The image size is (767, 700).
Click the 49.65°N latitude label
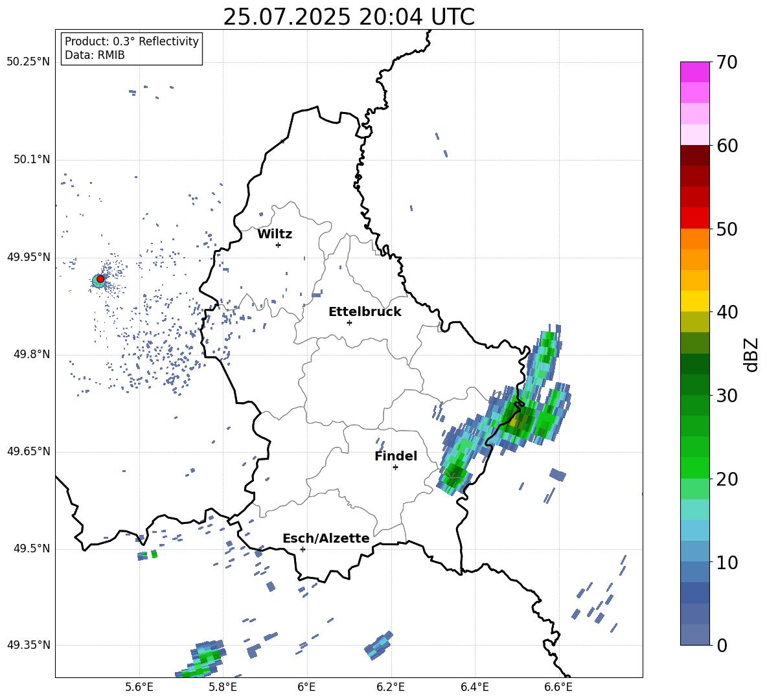(29, 451)
